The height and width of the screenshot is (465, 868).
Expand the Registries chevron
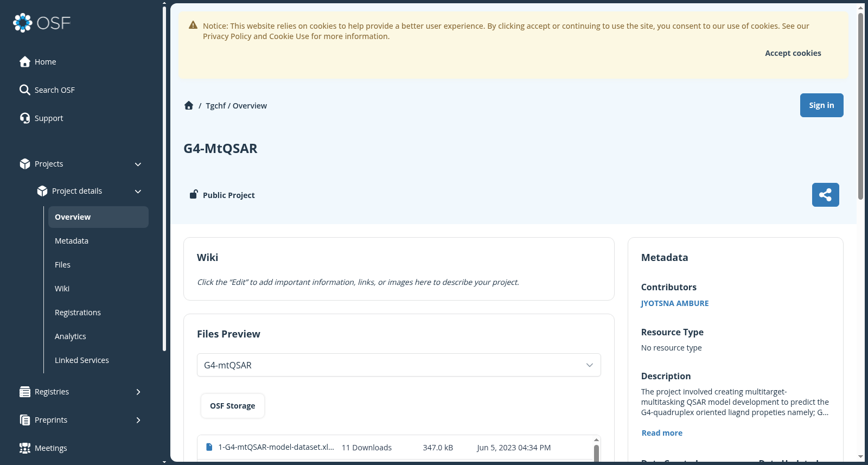tap(138, 392)
